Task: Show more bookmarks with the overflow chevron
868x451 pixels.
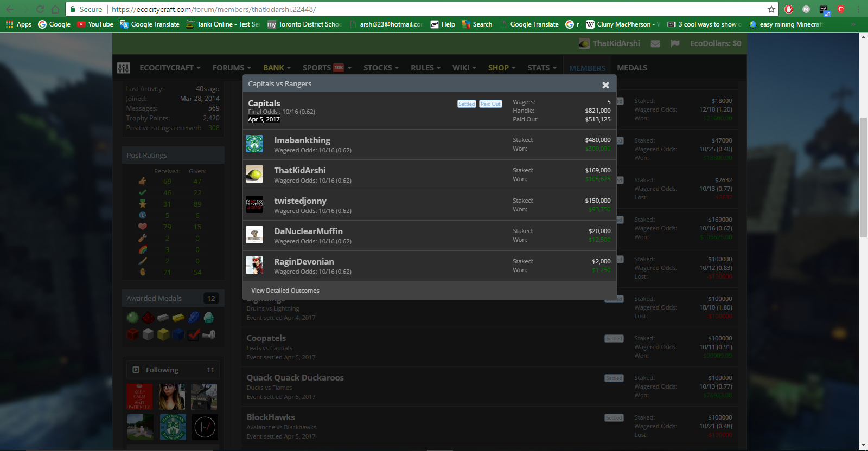Action: tap(853, 24)
